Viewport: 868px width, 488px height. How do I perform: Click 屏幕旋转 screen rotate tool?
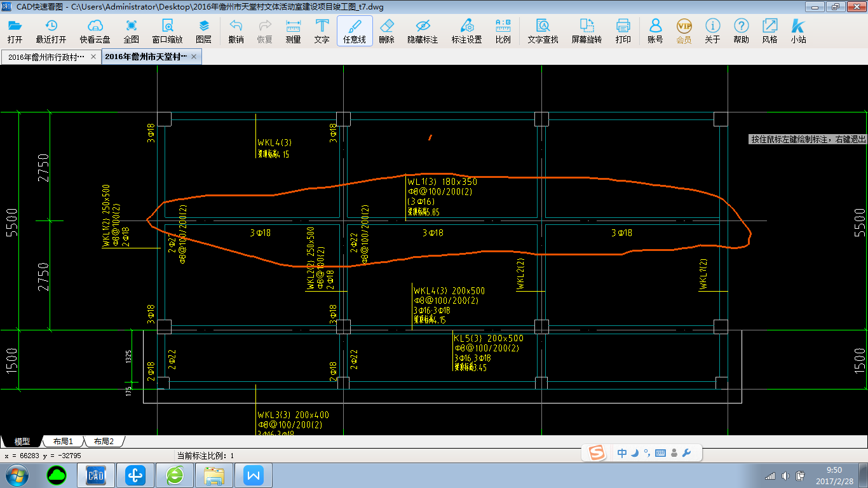(587, 31)
